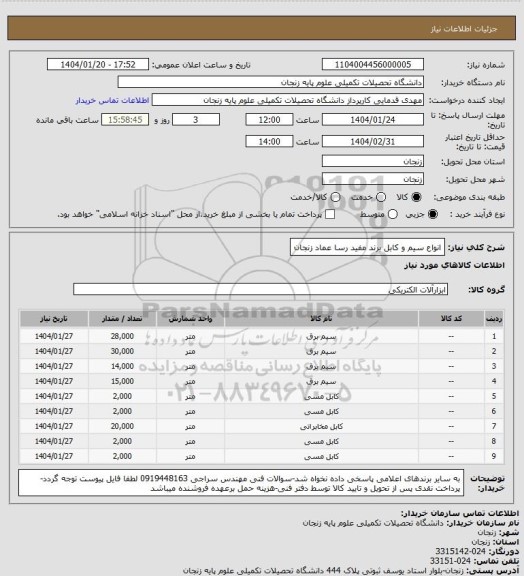Click کابل مخابراتی item name in row 7
The width and height of the screenshot is (524, 576).
coord(321,426)
